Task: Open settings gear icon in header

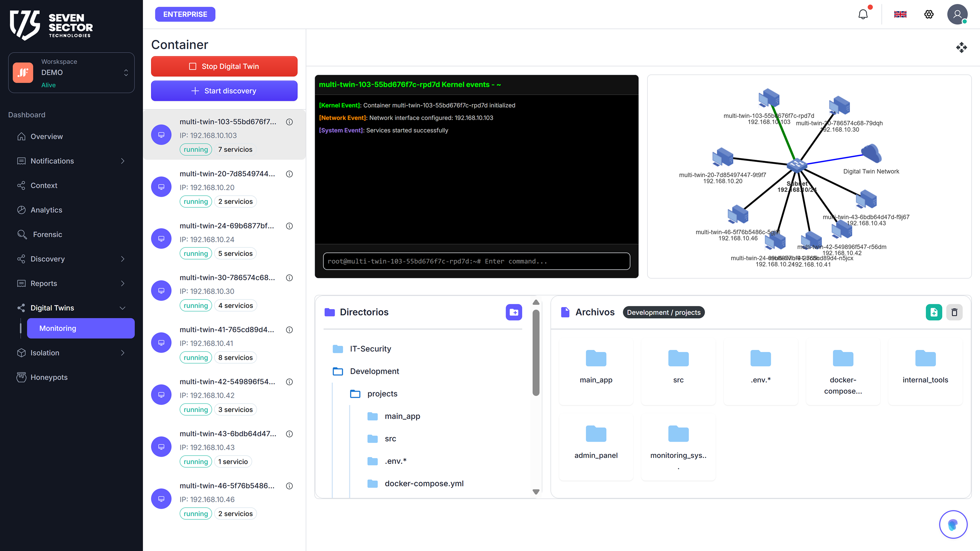Action: coord(929,14)
